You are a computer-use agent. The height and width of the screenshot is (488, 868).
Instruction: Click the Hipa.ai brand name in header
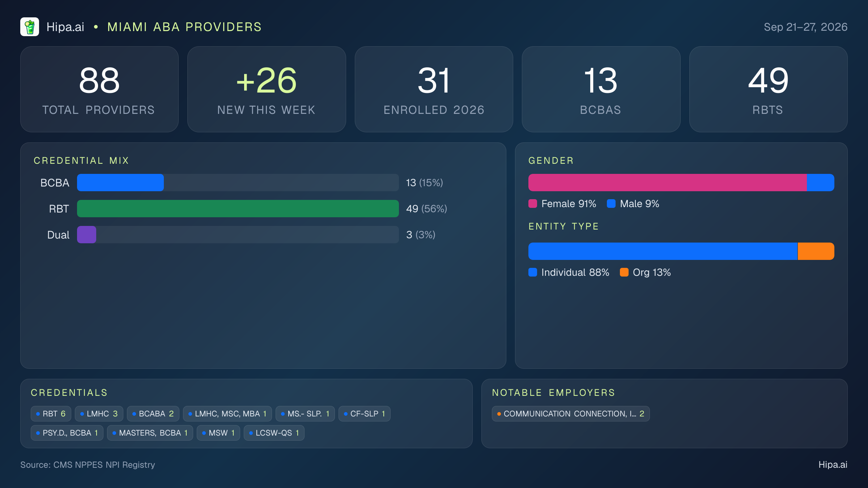65,27
